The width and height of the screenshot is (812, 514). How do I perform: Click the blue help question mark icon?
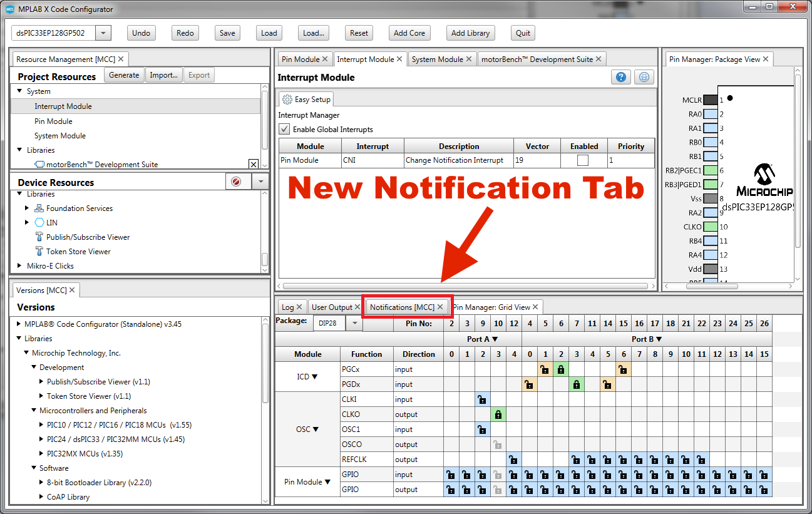[620, 77]
